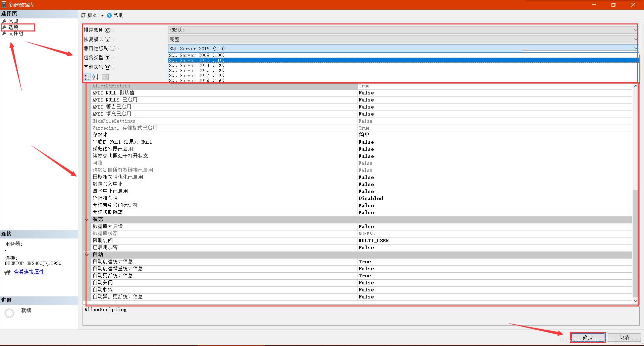Screen dimensions: 644x346
Task: Collapse the 状态 category
Action: (x=87, y=219)
